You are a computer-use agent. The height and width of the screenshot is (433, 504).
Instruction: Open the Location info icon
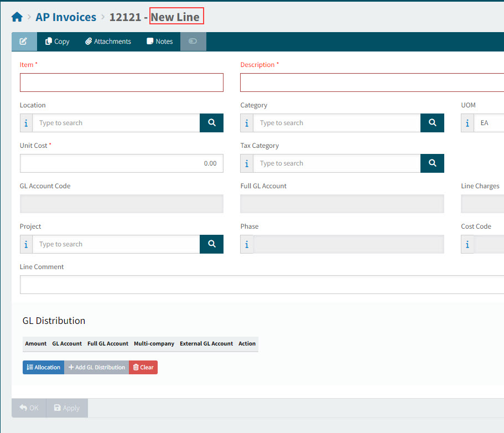coord(26,123)
